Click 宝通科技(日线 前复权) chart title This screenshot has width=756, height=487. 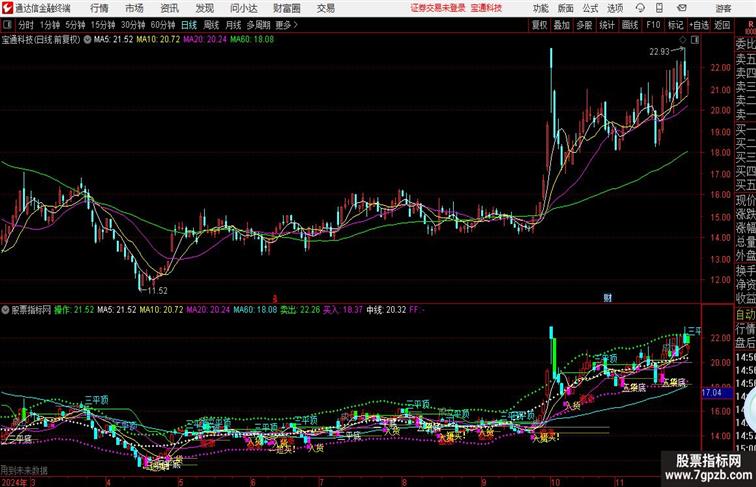coord(41,40)
